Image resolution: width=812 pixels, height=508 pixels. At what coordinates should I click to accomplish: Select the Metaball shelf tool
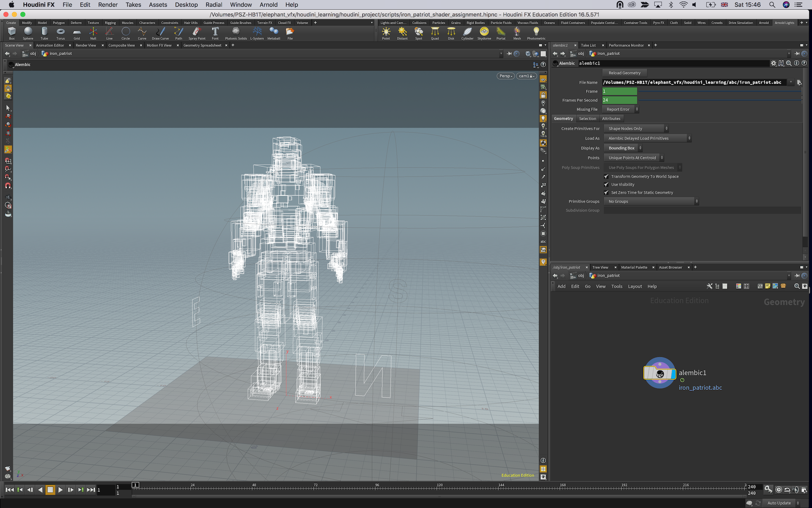pyautogui.click(x=274, y=33)
